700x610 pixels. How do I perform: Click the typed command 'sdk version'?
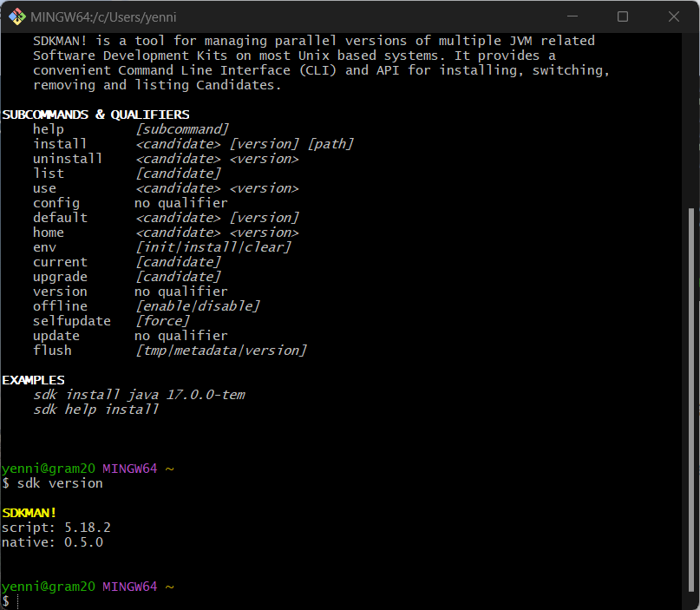pos(60,483)
